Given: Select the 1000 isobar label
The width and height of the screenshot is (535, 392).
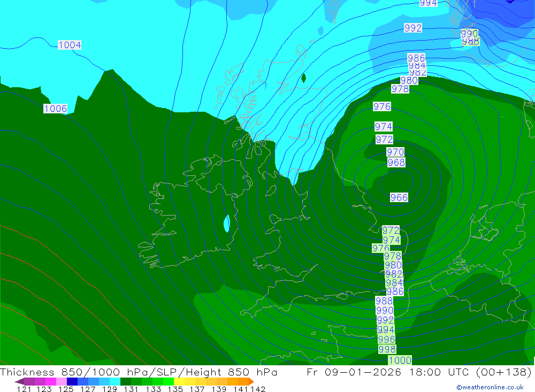Looking at the screenshot, I should pos(400,360).
